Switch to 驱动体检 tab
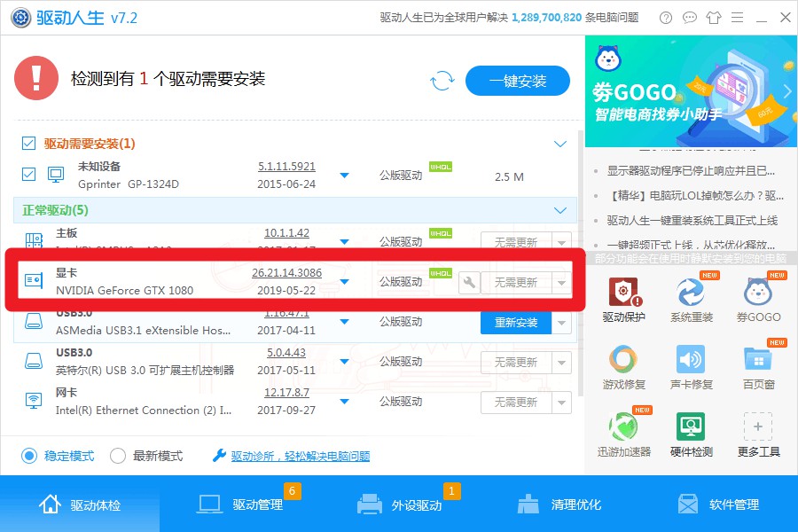This screenshot has height=532, width=798. 80,505
